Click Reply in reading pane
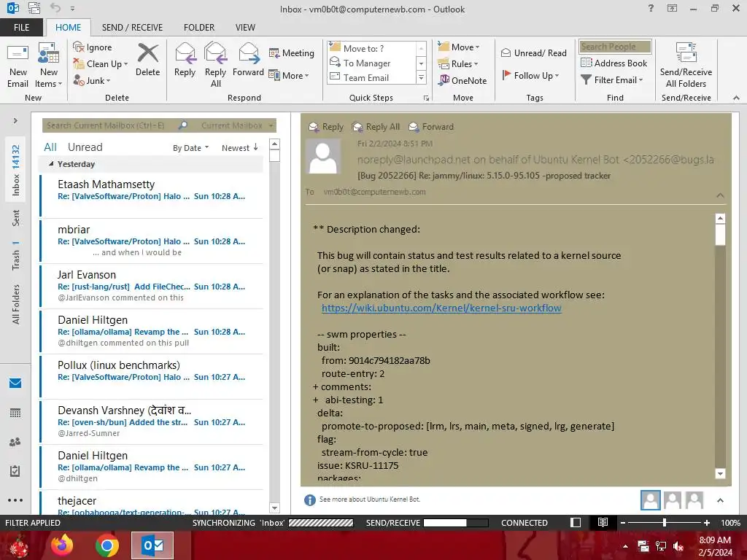Screen dimensions: 747x560 tap(326, 127)
